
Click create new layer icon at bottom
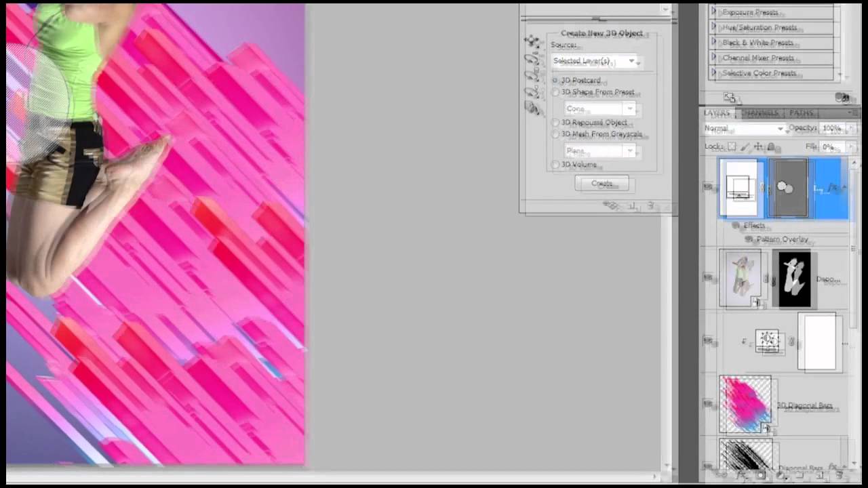(x=820, y=476)
